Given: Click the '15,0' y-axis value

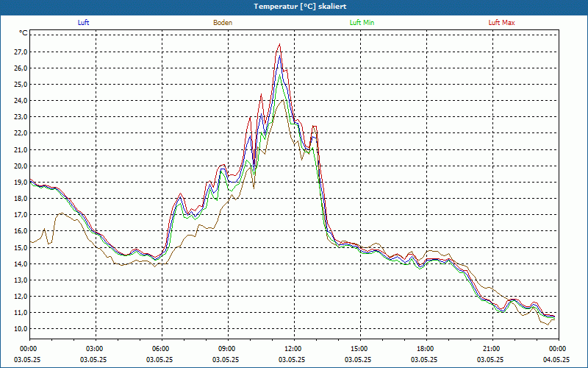Looking at the screenshot, I should tap(21, 247).
